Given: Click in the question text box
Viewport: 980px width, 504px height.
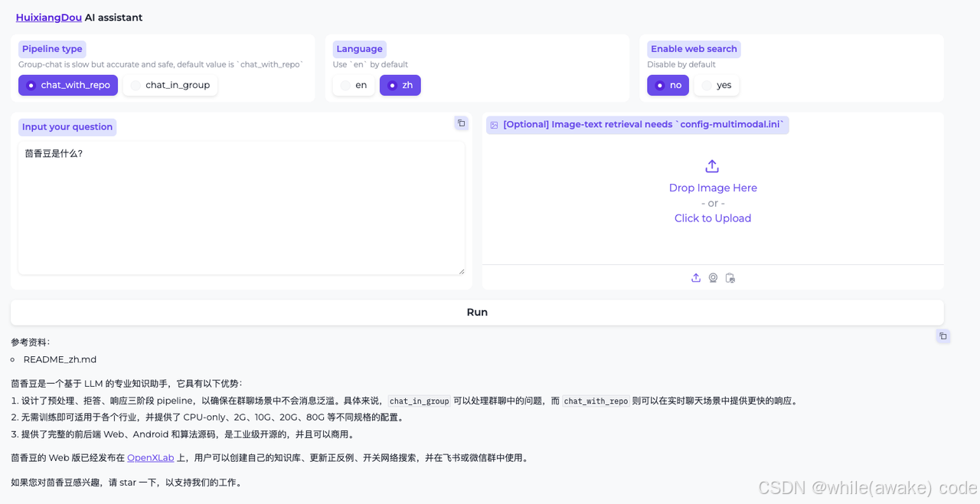Looking at the screenshot, I should [x=241, y=208].
